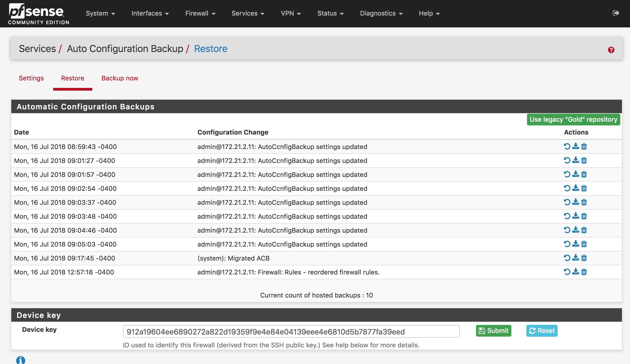
Task: Click the Backup now tab
Action: point(120,79)
